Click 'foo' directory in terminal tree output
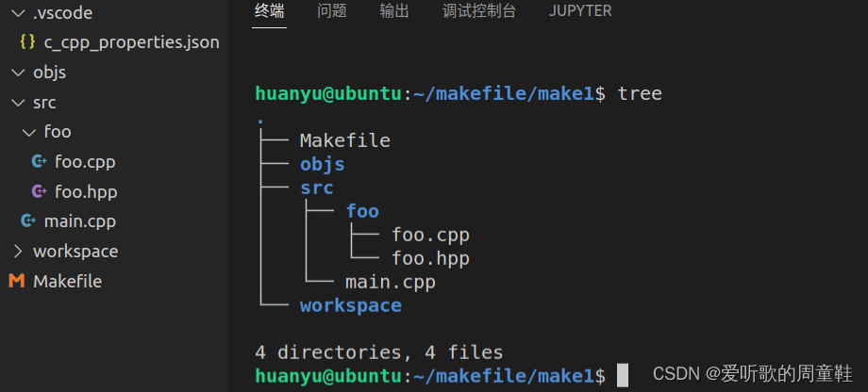Viewport: 868px width, 392px height. 362,211
